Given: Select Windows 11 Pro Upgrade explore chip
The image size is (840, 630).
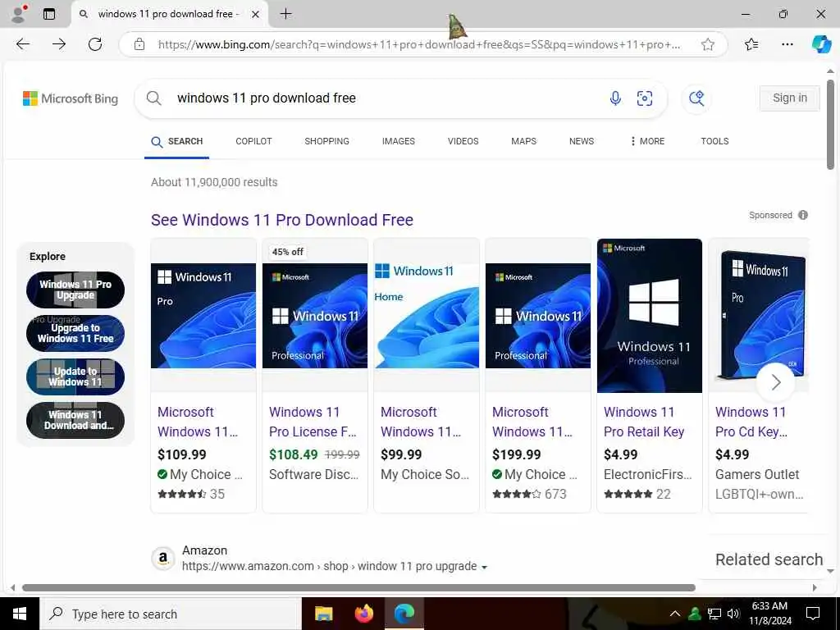Looking at the screenshot, I should (75, 290).
